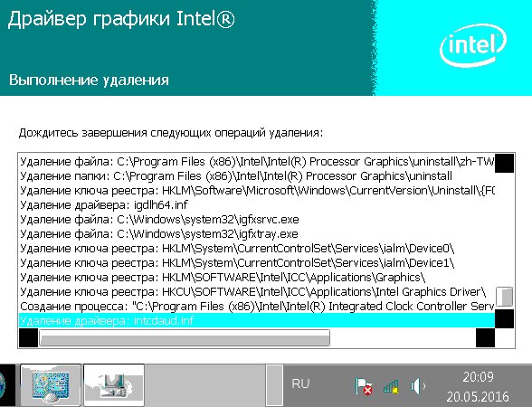Select the highlighted row intcdaud.inf
Viewport: 532px width, 407px height.
point(257,320)
